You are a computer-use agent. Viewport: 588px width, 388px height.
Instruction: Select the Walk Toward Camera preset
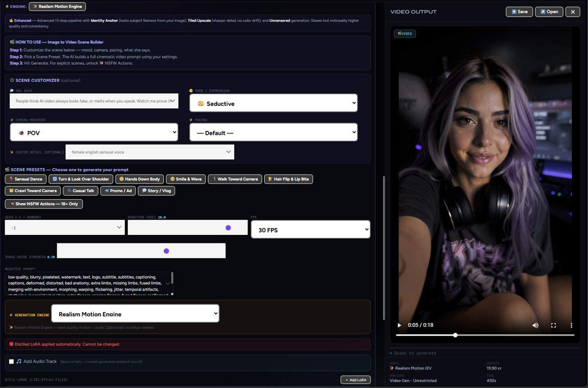235,179
